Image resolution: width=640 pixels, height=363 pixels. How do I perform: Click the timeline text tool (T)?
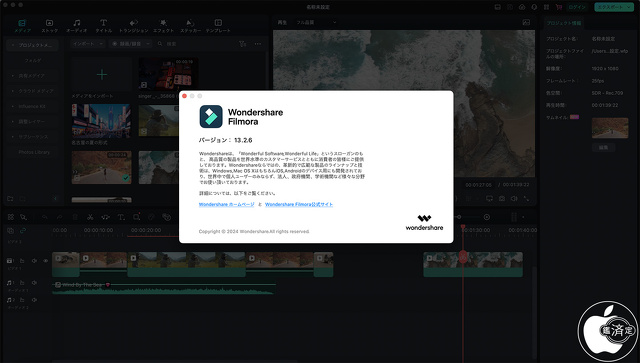tap(121, 217)
